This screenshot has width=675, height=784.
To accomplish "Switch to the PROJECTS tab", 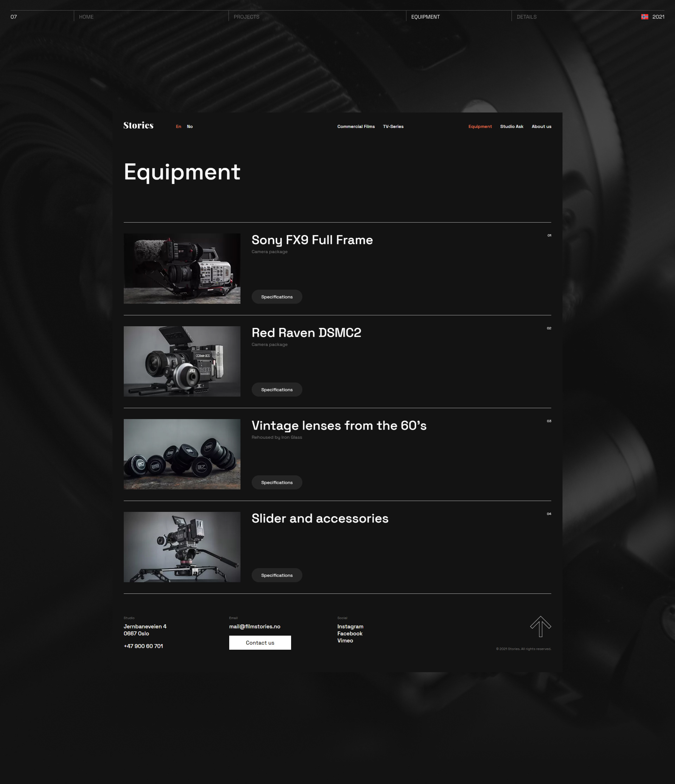I will click(x=246, y=17).
